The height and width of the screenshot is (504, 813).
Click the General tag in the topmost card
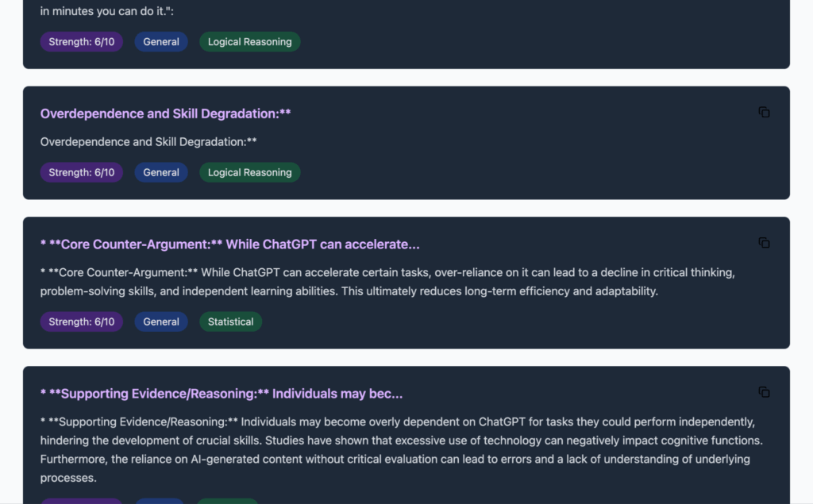click(161, 42)
